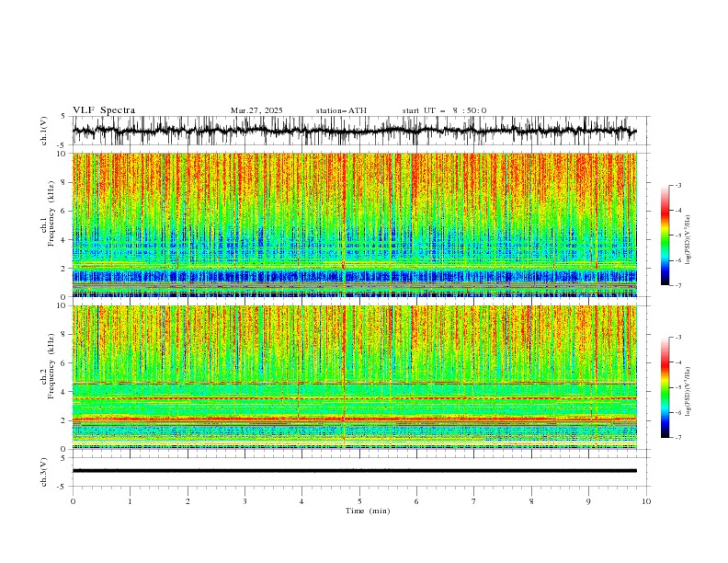Click the ch.2 spectrogram color scale bar
The width and height of the screenshot is (728, 563).
point(665,387)
